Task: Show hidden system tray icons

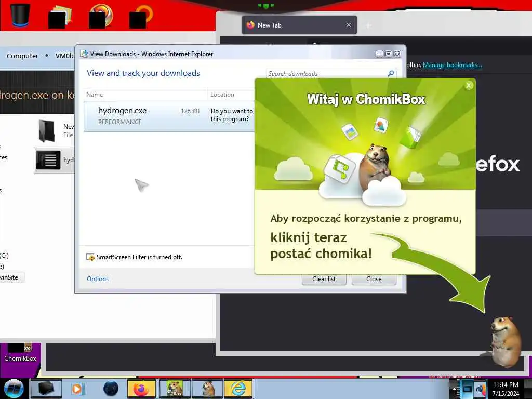Action: point(454,390)
